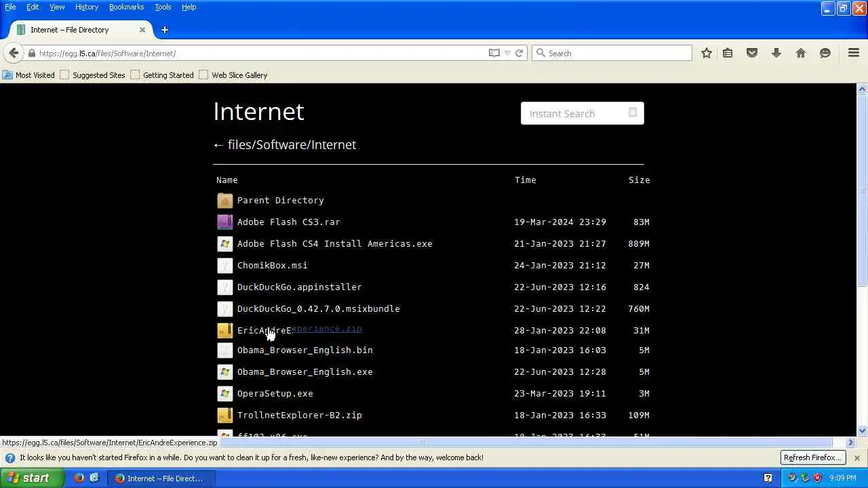The image size is (868, 488).
Task: Open the Tools menu
Action: click(163, 7)
